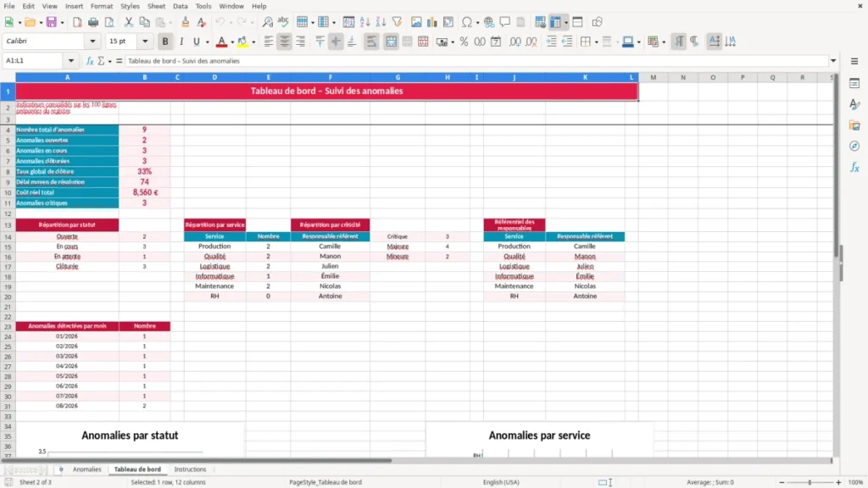Screen dimensions: 868x488
Task: Click the Increase Indent icon
Action: point(551,42)
